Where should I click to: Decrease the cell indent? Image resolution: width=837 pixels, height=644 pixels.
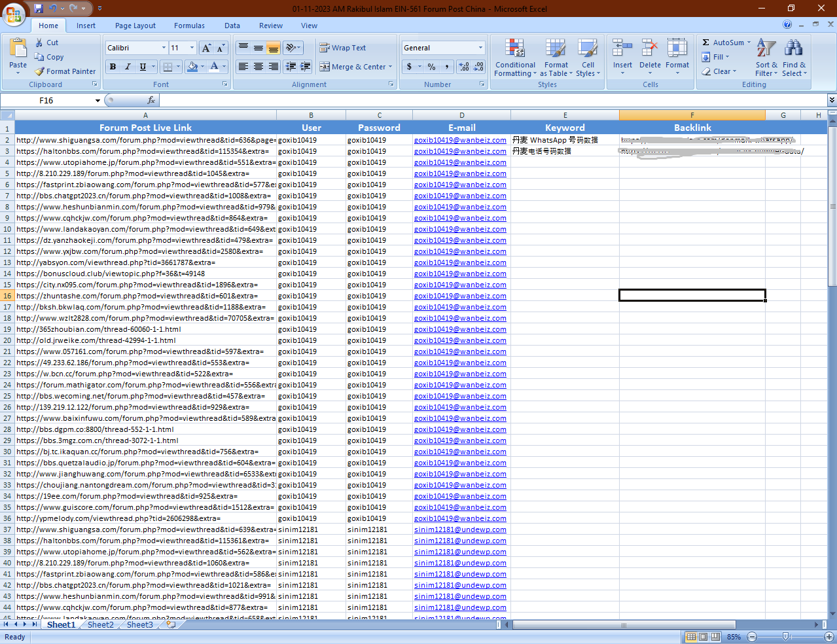coord(291,67)
